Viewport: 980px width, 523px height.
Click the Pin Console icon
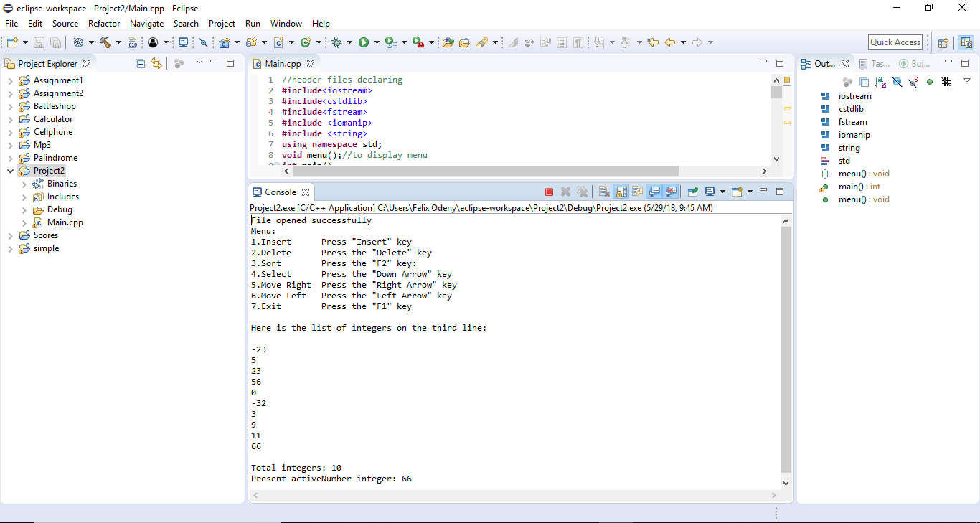click(693, 192)
